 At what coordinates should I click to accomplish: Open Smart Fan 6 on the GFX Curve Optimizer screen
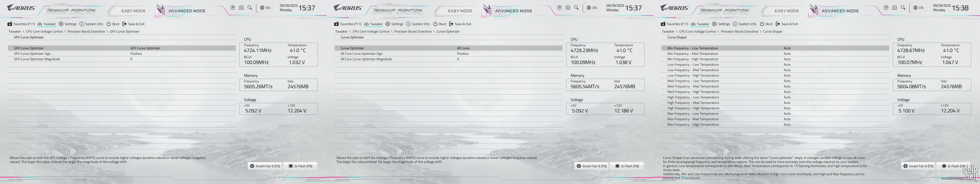point(265,166)
